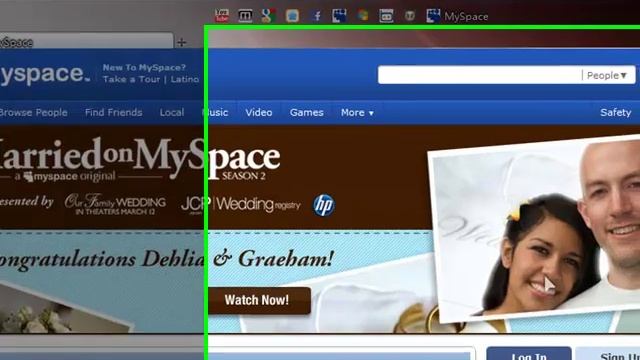The height and width of the screenshot is (360, 640).
Task: Open the round gray bookmark icon
Action: click(409, 16)
